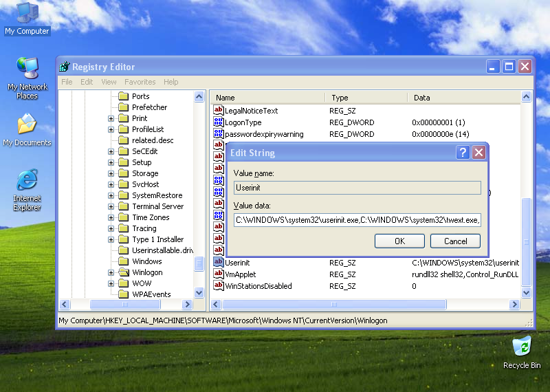Open the My Documents desktop icon

point(27,129)
